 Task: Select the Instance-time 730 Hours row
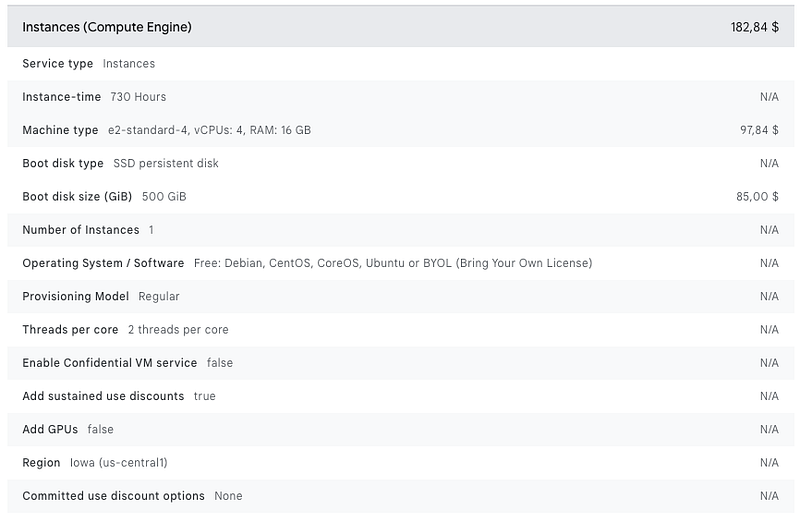pyautogui.click(x=401, y=97)
